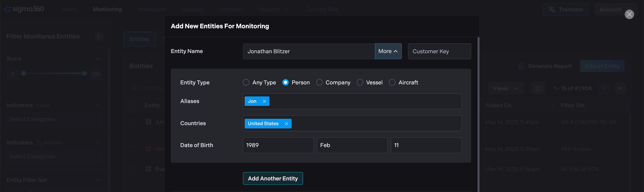Click the sigma360 logo

(24, 9)
